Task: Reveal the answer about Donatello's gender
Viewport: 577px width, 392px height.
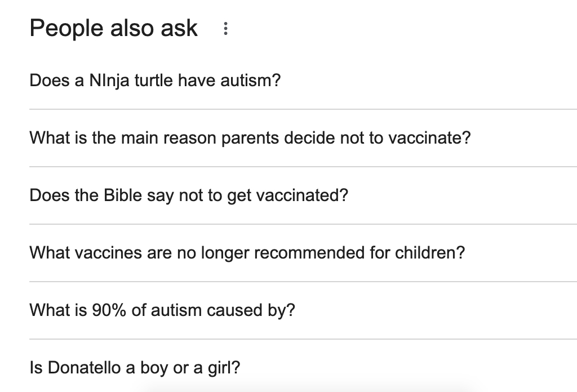Action: [x=135, y=368]
